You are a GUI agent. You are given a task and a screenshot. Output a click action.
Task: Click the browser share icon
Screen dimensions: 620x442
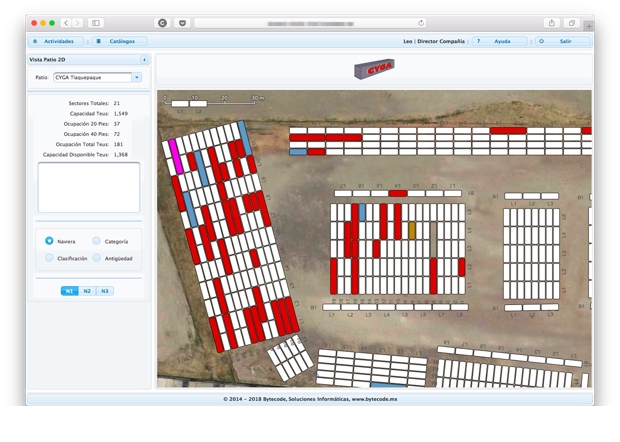point(551,22)
